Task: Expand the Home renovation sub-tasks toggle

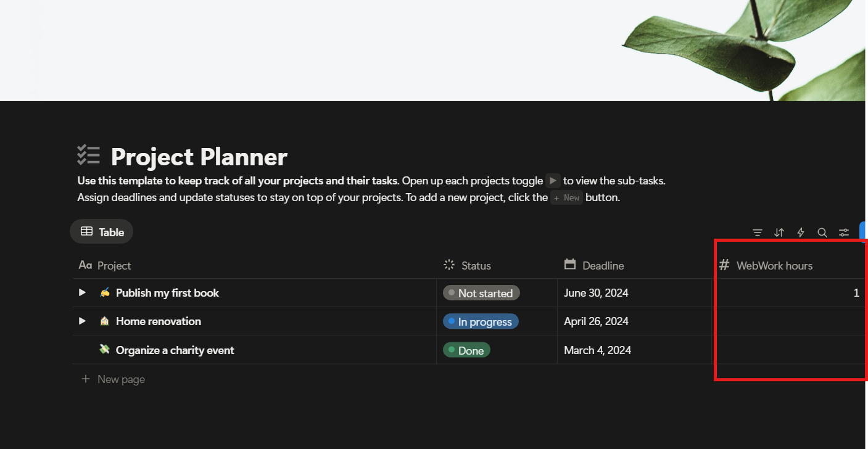Action: click(x=82, y=321)
